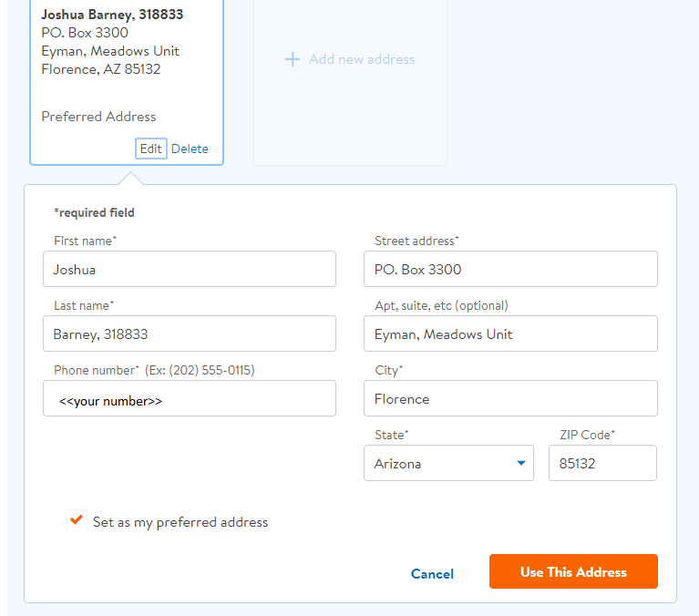Cancel the address edit form
699x616 pixels.
432,574
